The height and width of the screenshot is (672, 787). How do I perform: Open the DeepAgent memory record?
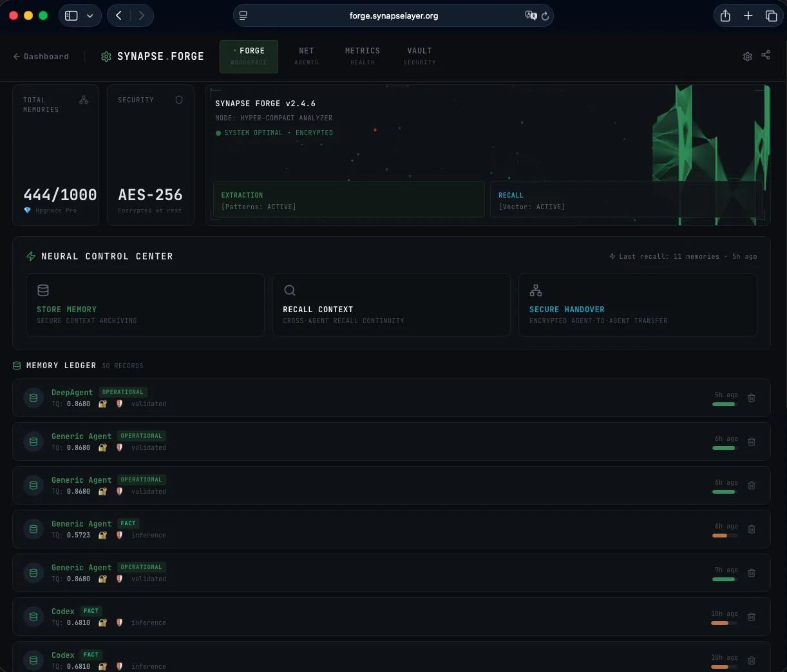[x=392, y=398]
